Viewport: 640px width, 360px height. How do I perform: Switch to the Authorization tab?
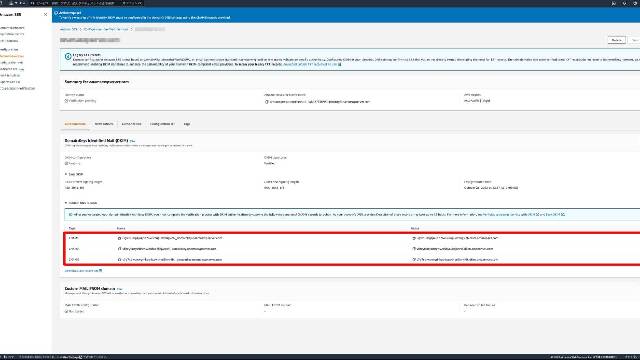click(x=131, y=124)
